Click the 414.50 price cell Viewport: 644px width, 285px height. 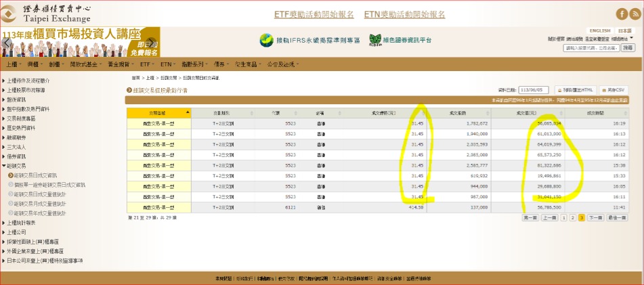click(383, 207)
